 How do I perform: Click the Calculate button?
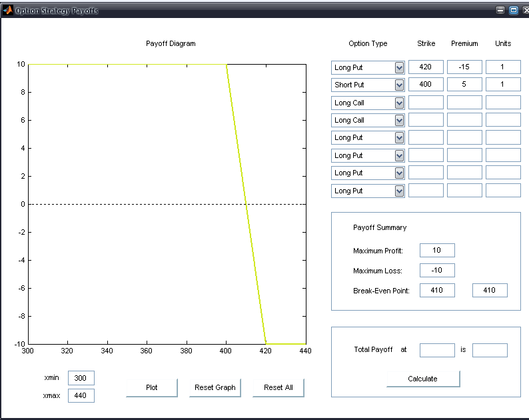pyautogui.click(x=423, y=379)
